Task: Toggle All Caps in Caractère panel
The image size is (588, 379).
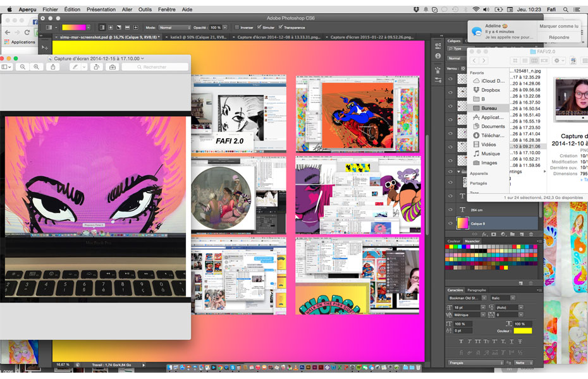Action: [x=477, y=341]
